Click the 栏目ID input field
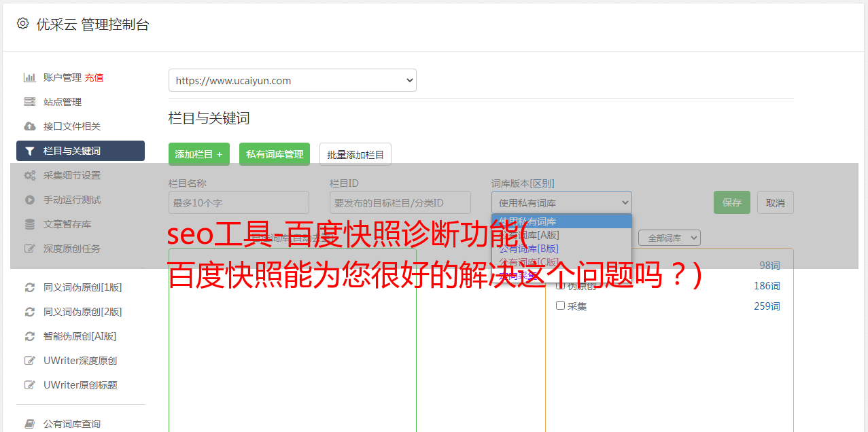This screenshot has width=868, height=432. pyautogui.click(x=400, y=202)
